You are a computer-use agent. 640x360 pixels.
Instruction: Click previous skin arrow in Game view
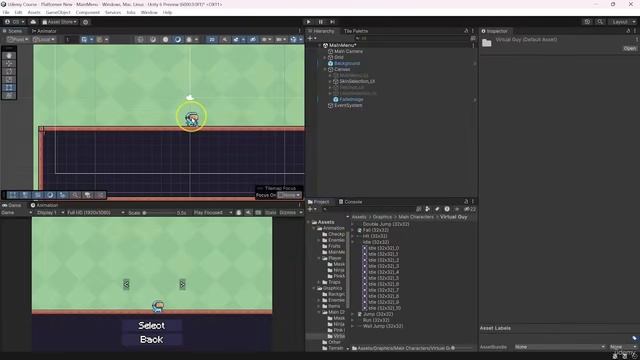(126, 284)
